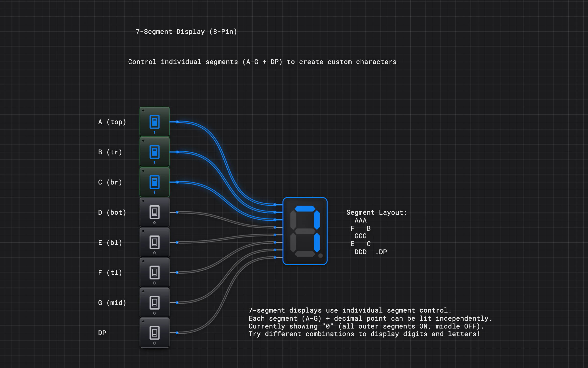
Task: Select the 7-segment display component
Action: click(x=305, y=231)
